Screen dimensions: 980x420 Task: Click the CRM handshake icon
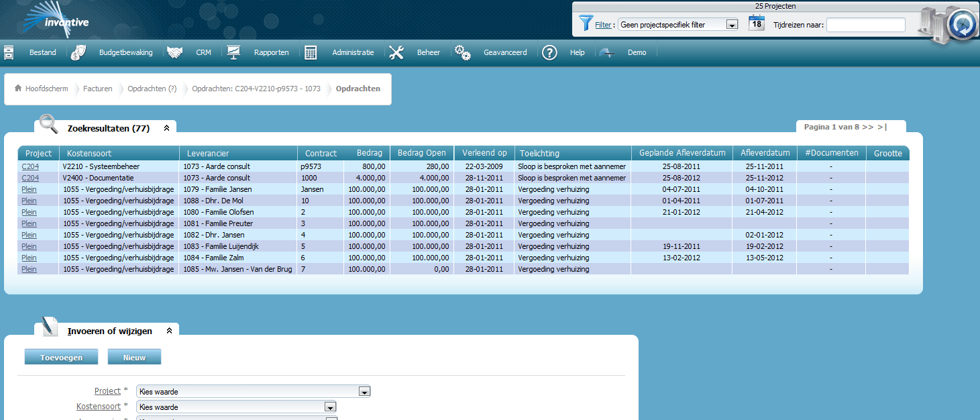click(x=175, y=52)
